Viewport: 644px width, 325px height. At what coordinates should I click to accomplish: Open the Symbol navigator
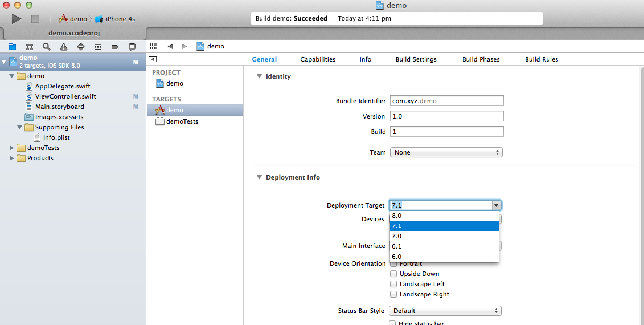point(30,47)
